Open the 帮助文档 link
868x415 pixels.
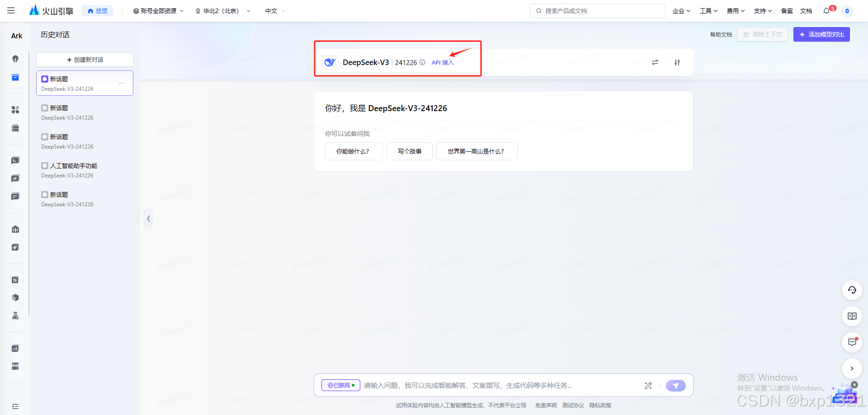pyautogui.click(x=721, y=34)
